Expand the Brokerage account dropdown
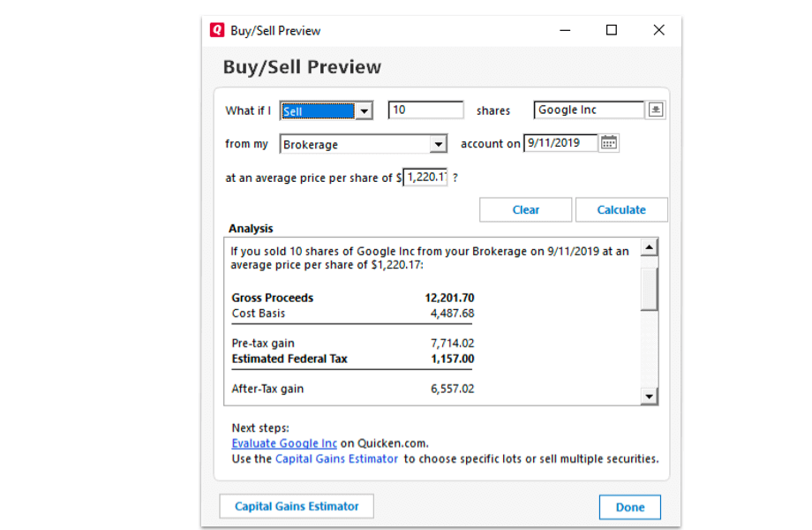Screen dimensions: 812x530 [x=438, y=144]
